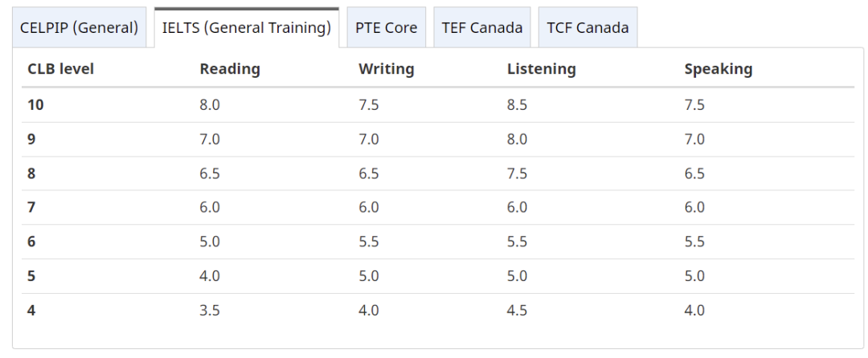Select the CLB level 9 row label

pos(31,139)
